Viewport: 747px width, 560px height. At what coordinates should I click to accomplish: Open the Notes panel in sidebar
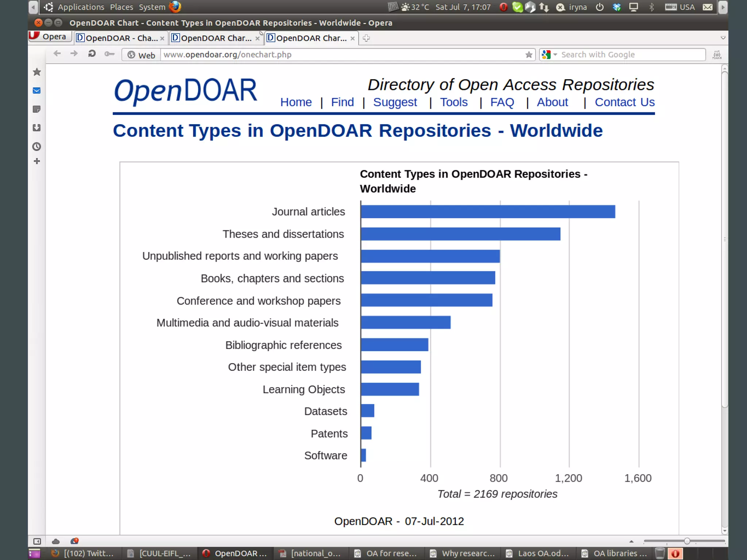(37, 109)
